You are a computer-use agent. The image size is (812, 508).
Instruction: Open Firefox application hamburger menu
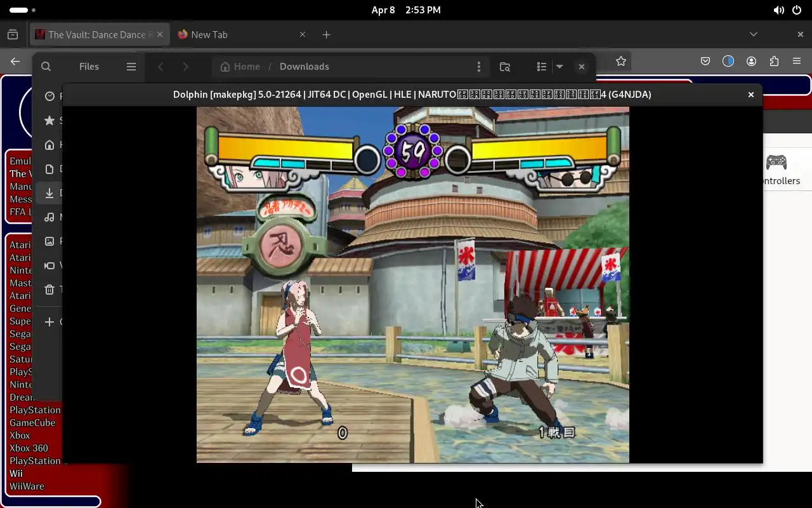click(797, 61)
